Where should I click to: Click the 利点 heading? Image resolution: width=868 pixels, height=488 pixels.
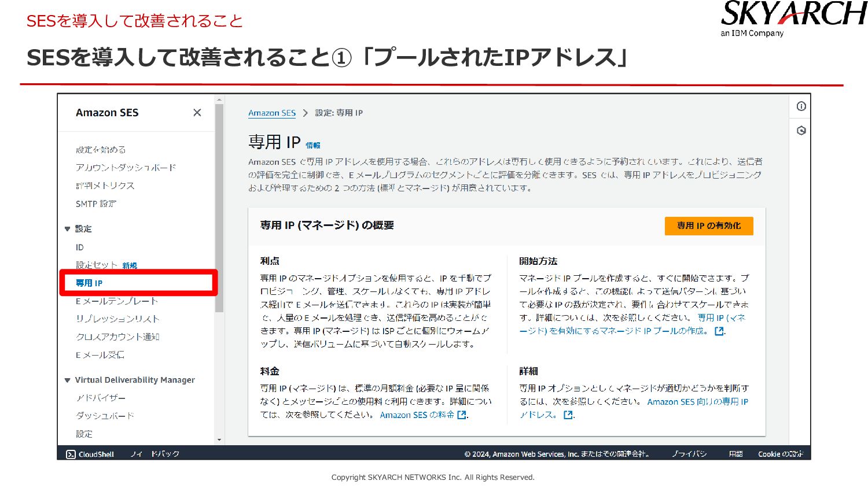(270, 261)
